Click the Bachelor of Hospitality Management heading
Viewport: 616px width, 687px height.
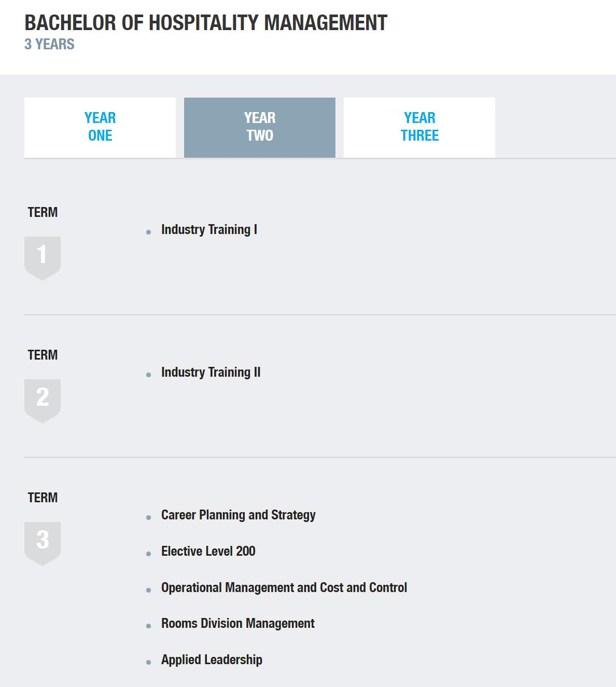[x=206, y=23]
